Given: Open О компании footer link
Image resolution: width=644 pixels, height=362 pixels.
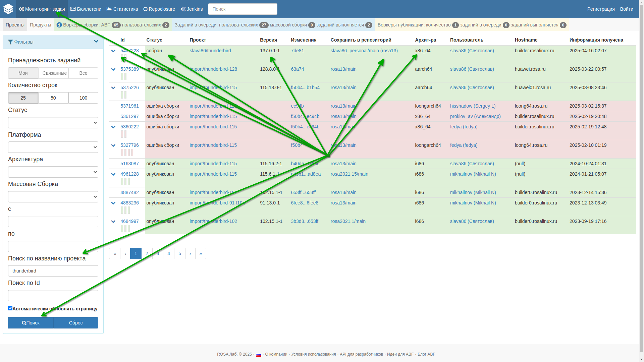Looking at the screenshot, I should click(276, 354).
